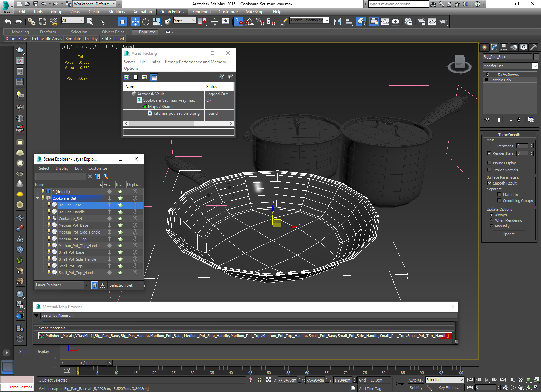Click the Play Animation button
This screenshot has height=392, width=541.
(x=487, y=380)
